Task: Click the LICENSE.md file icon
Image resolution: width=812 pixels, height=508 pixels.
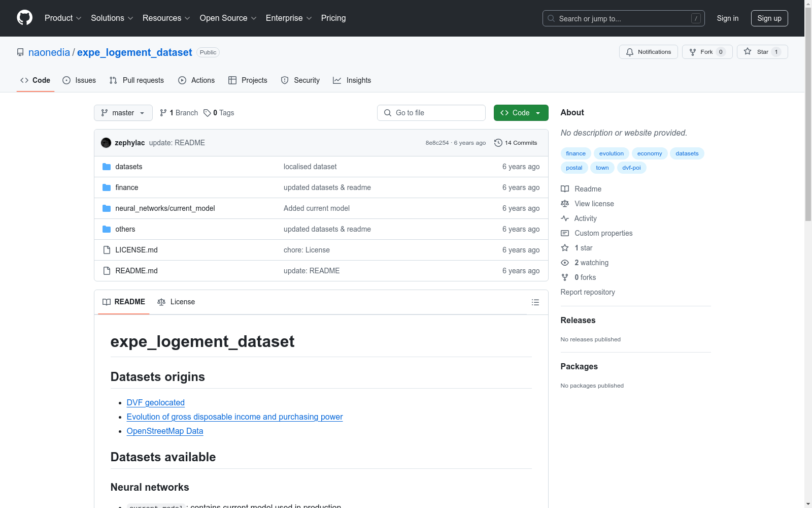Action: pos(107,250)
